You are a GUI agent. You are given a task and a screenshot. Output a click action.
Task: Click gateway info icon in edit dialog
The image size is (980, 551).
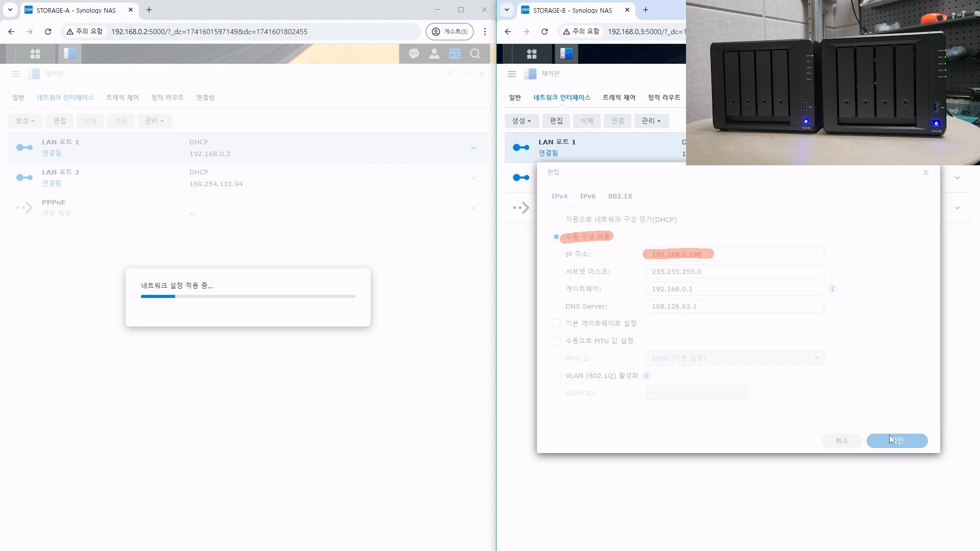coord(832,289)
